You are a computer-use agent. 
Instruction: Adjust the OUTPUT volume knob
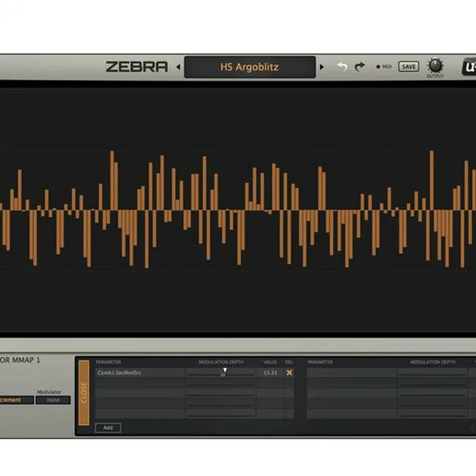pos(435,65)
